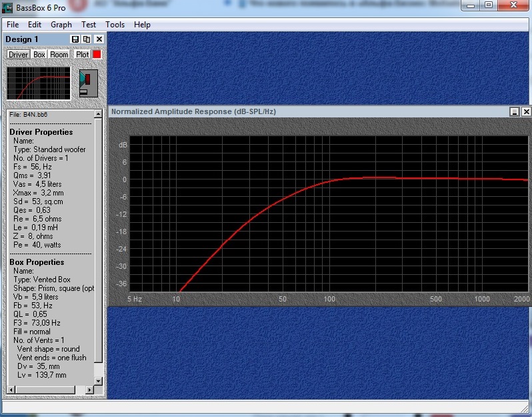
Task: Click the 'Vb = 5,9 liters' value
Action: pyautogui.click(x=36, y=297)
